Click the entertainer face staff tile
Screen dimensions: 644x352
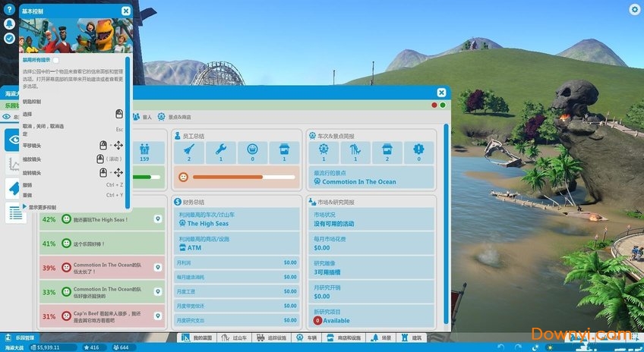tap(252, 152)
